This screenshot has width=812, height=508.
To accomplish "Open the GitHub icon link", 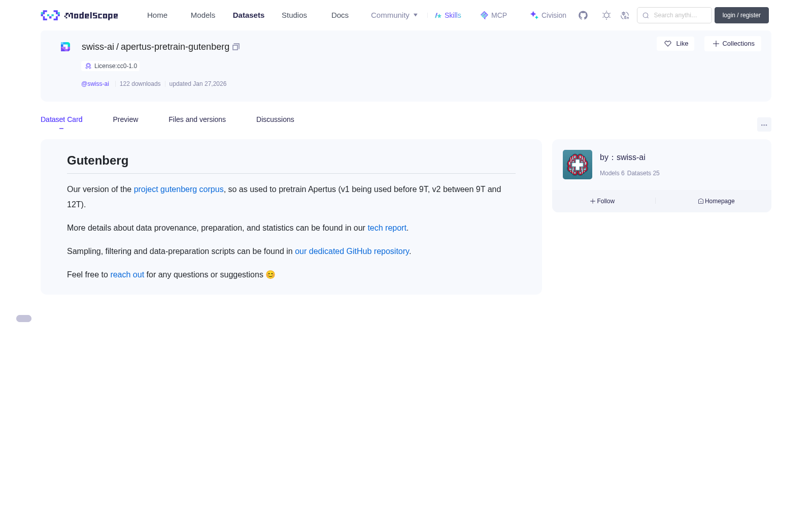I will pos(583,15).
